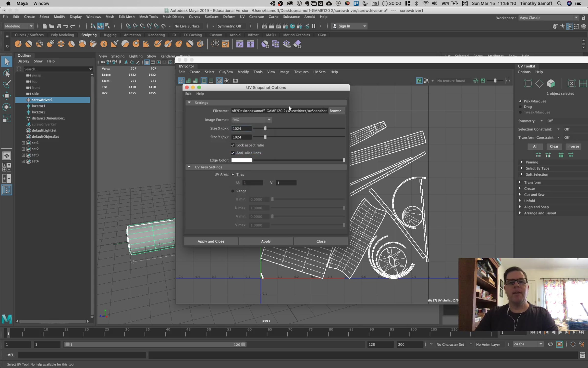Screen dimensions: 588x368
Task: Select the Range UV area option
Action: [233, 191]
